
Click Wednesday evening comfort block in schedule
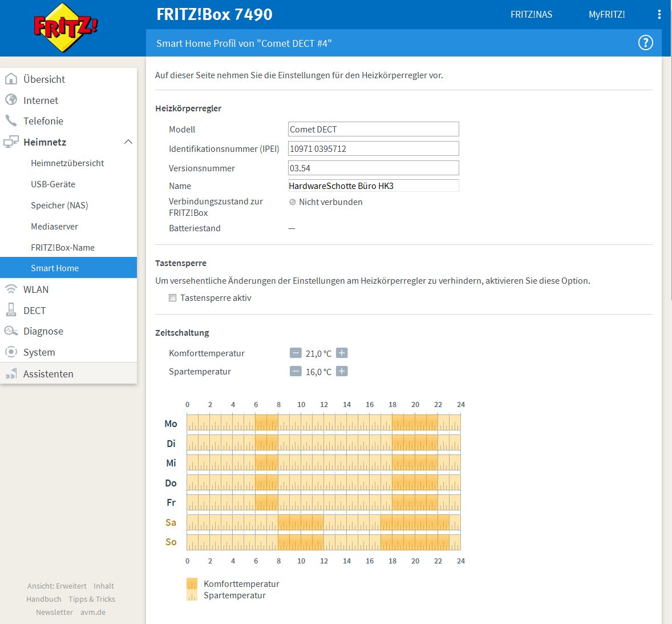[x=415, y=462]
